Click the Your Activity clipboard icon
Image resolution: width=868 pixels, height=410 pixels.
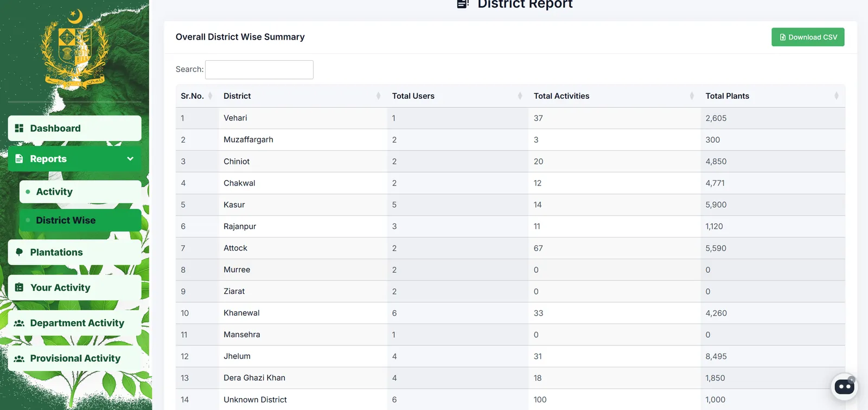click(19, 287)
